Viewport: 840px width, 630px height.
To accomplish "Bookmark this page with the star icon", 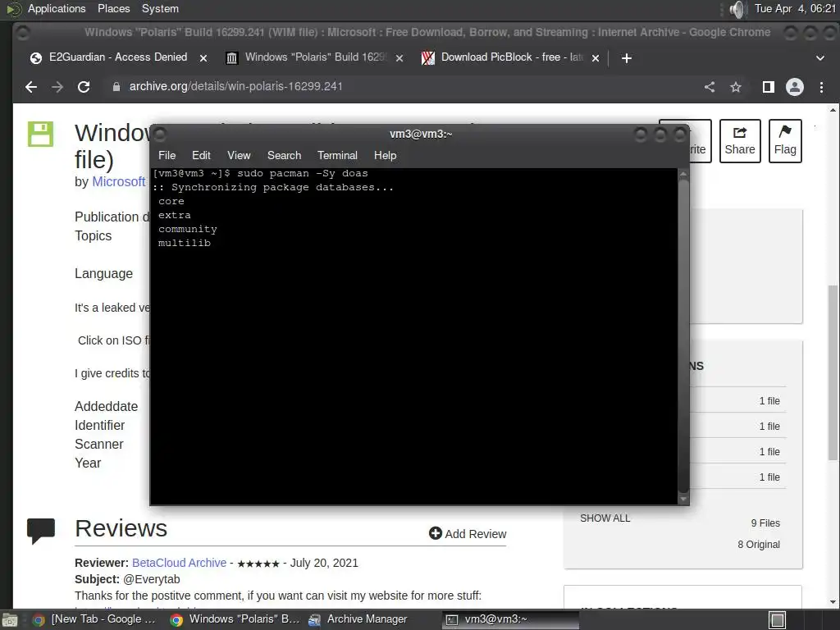I will (736, 87).
